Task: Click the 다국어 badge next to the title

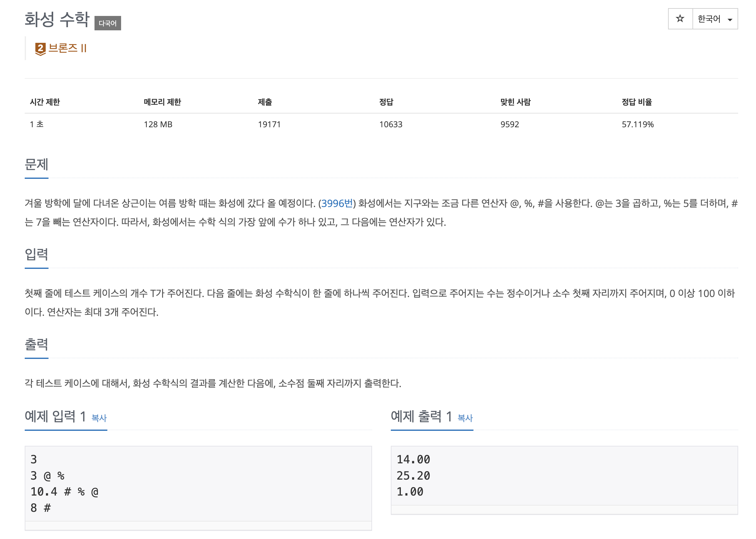Action: pos(109,23)
